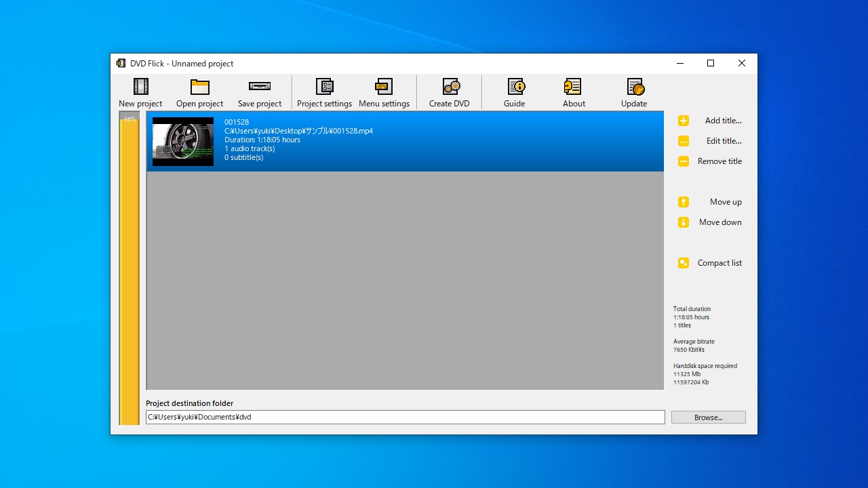Screen dimensions: 868x488
Task: Open the Guide toolbar icon
Action: 516,87
